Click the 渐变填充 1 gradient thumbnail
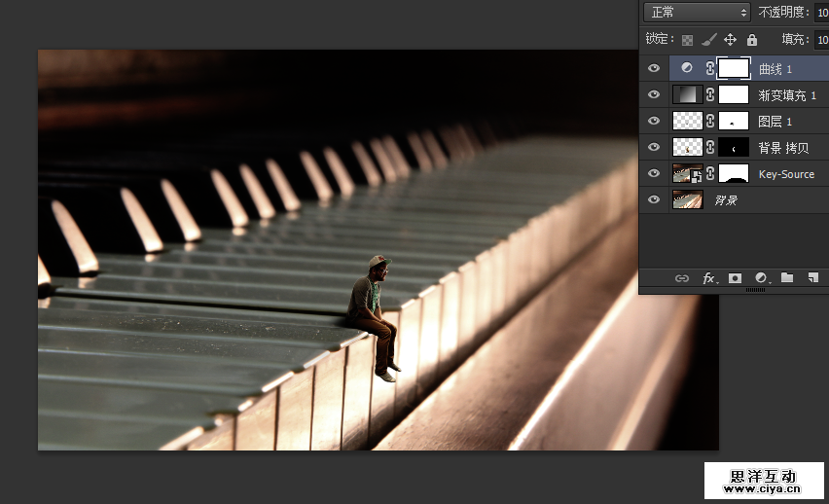 (687, 94)
